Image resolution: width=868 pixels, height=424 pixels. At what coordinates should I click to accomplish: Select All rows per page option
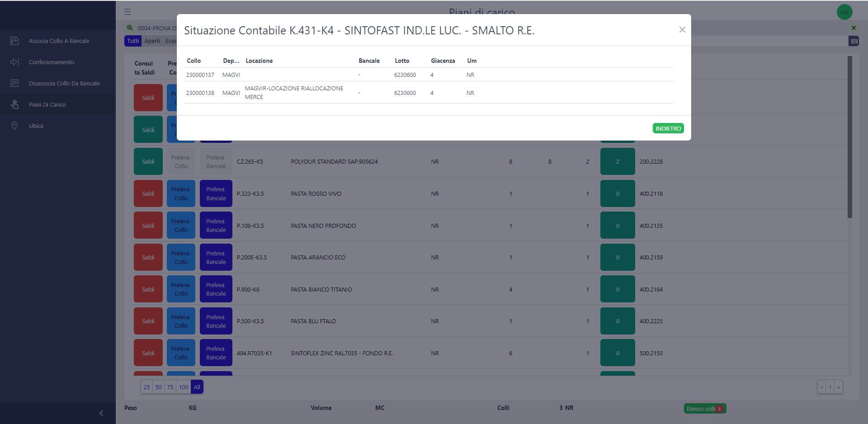[x=197, y=387]
